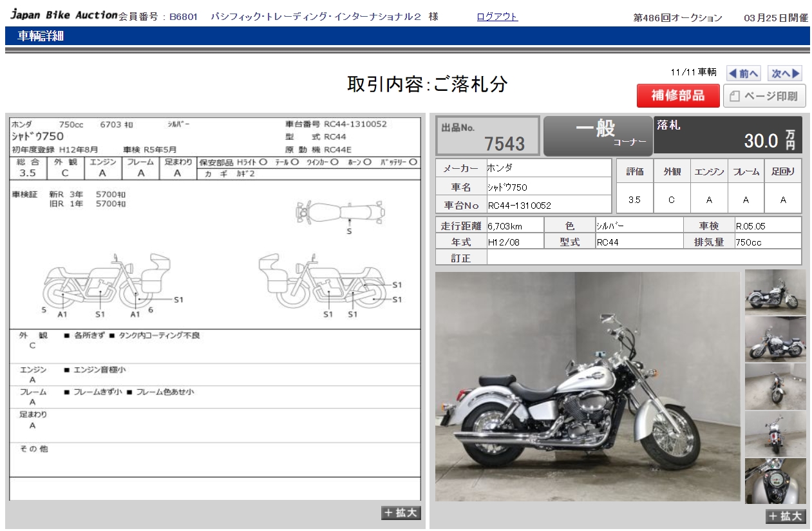This screenshot has height=531, width=812.
Task: Click the ページ印刷 print page button
Action: click(764, 96)
